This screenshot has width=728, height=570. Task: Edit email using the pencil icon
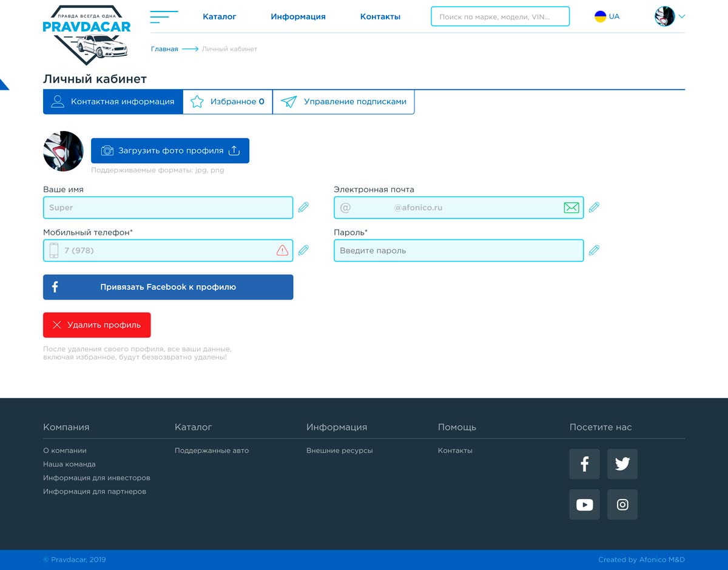pyautogui.click(x=595, y=207)
